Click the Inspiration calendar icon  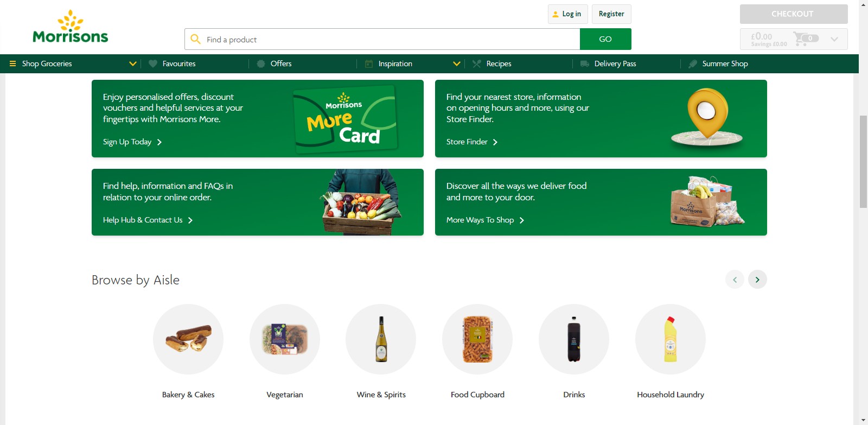click(369, 64)
